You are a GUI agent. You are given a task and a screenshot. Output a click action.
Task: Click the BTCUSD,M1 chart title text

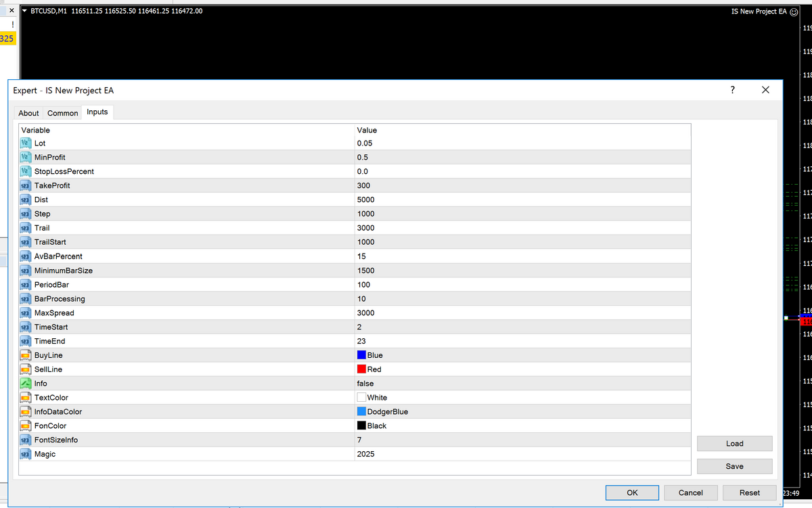pos(49,11)
